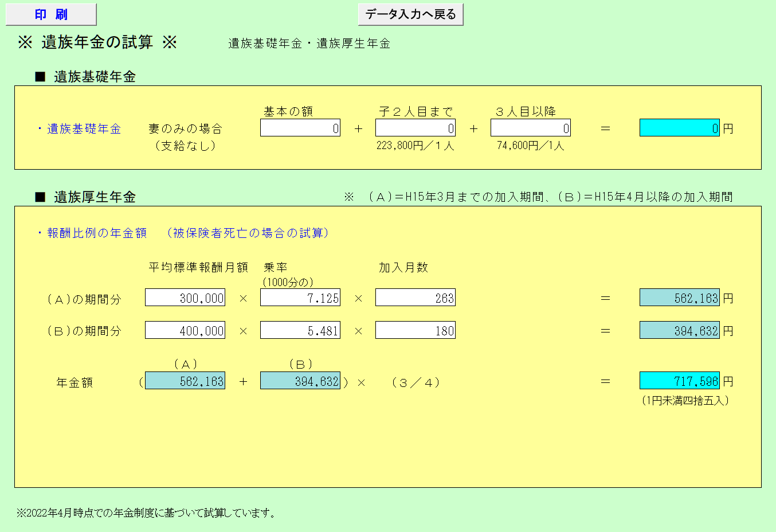Select the 180 加入月数 field for period B

point(415,330)
